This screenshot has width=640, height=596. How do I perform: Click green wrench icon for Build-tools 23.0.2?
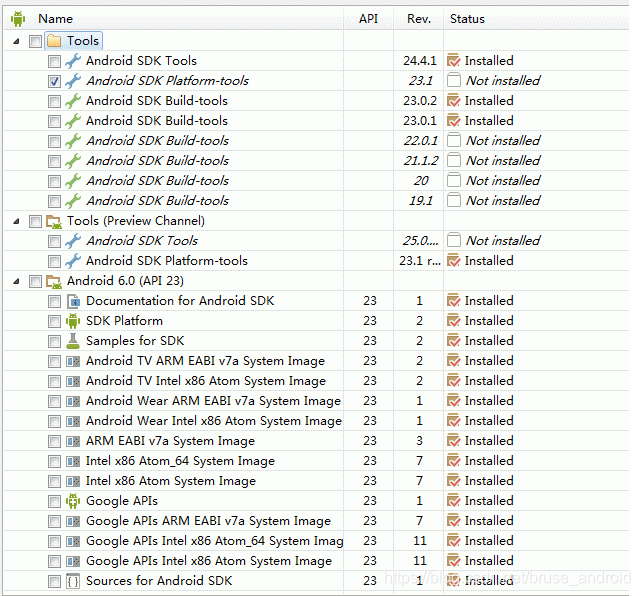73,101
